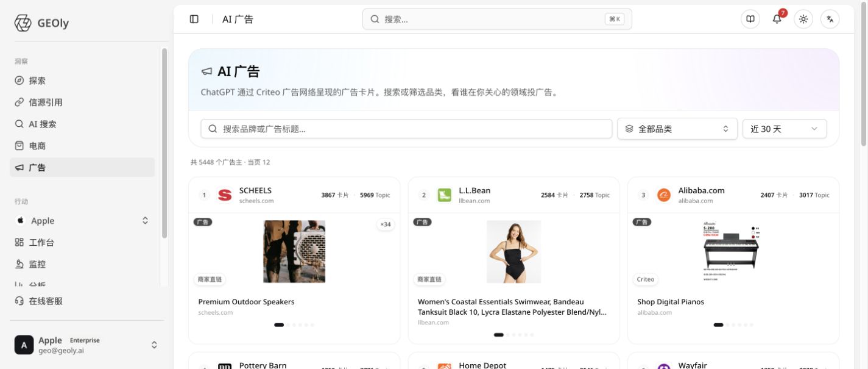The image size is (868, 369).
Task: Toggle the sidebar panel icon
Action: point(194,19)
